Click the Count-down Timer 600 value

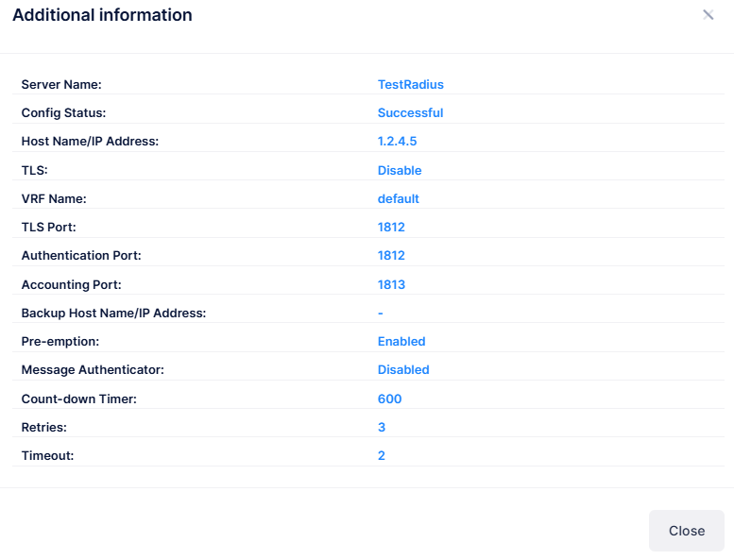389,399
